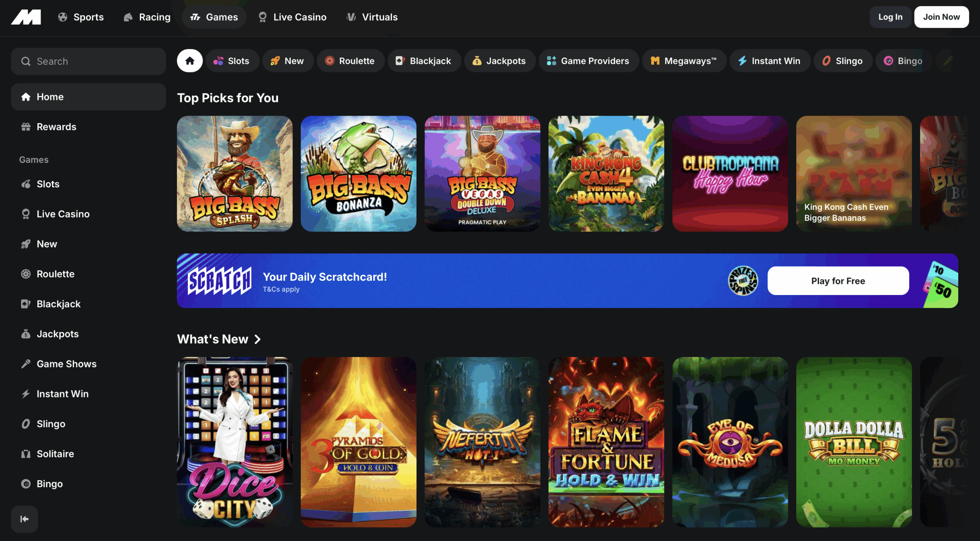Screen dimensions: 980x541
Task: Click the T&Cs apply text
Action: [281, 289]
